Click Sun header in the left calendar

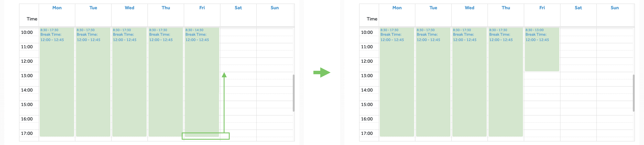(x=275, y=8)
